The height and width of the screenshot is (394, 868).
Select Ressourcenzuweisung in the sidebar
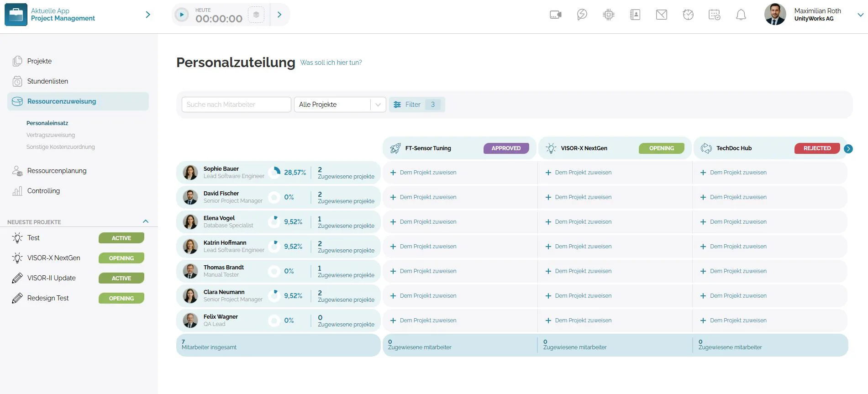[78, 101]
